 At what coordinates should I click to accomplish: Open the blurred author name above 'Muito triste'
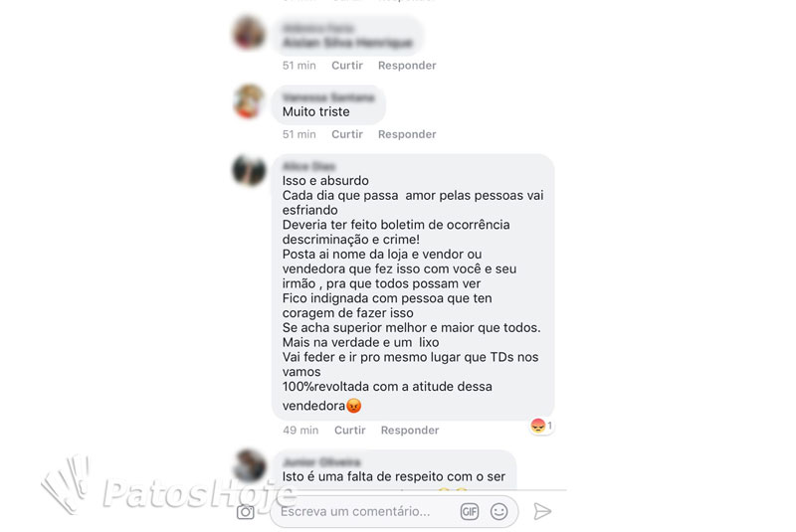[328, 97]
